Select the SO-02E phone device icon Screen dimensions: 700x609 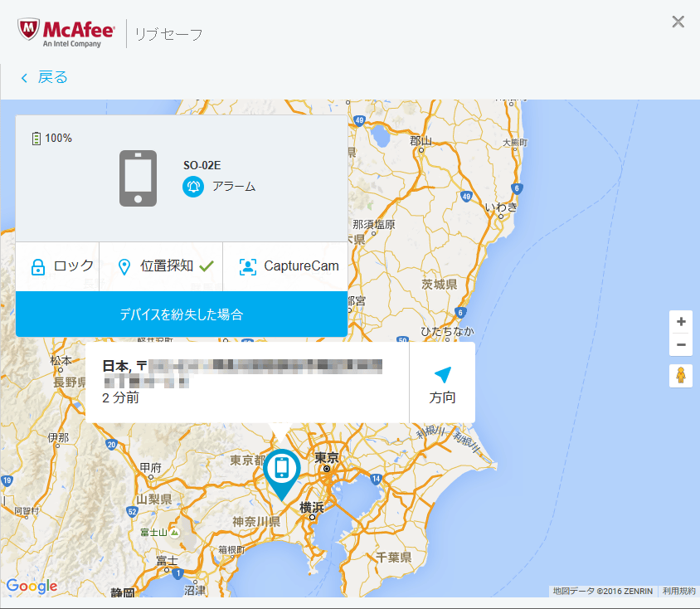[x=138, y=178]
